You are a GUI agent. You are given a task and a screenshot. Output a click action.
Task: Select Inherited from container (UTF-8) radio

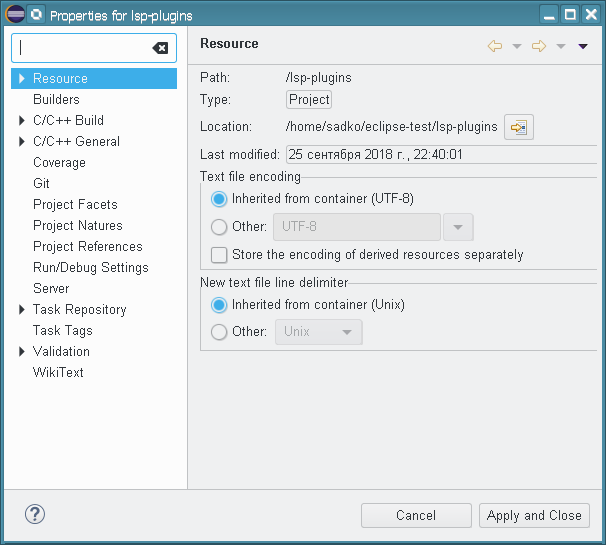220,199
